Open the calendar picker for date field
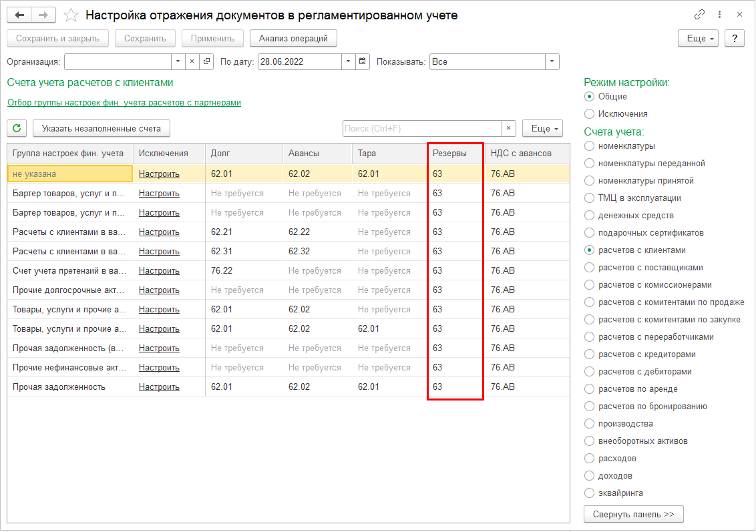This screenshot has width=756, height=532. pyautogui.click(x=363, y=61)
